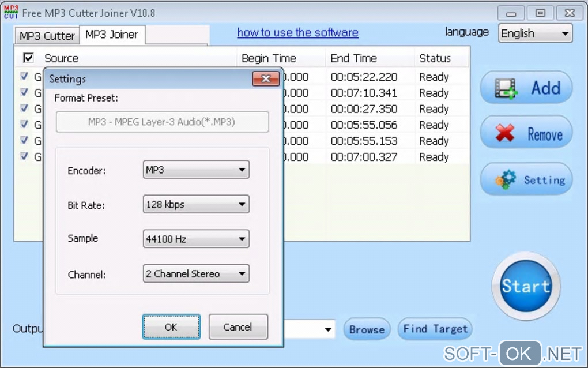Open the Channel dropdown showing 2 Channel Stereo

196,273
